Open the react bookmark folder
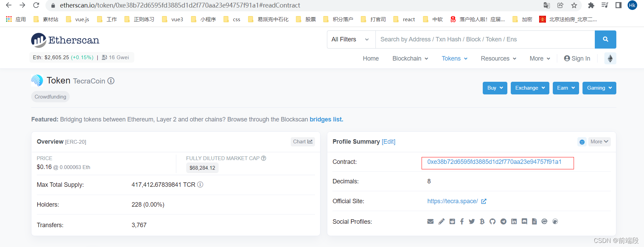644x247 pixels. pos(404,19)
